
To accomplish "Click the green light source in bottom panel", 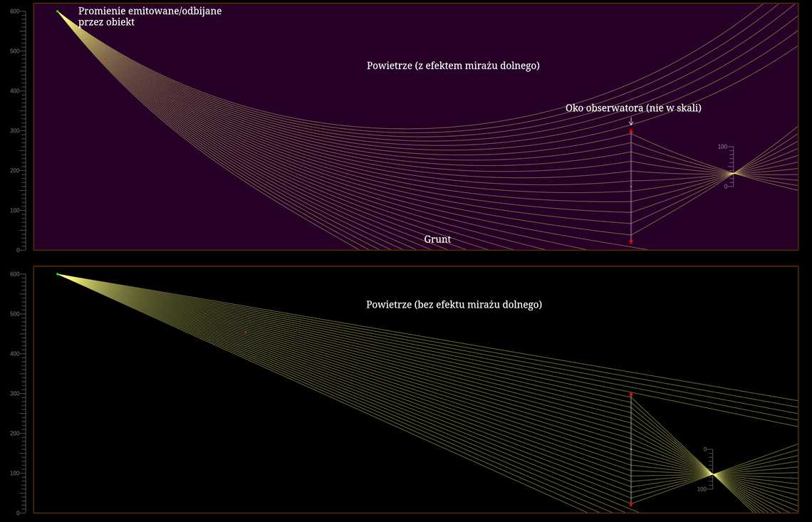I will click(x=58, y=274).
